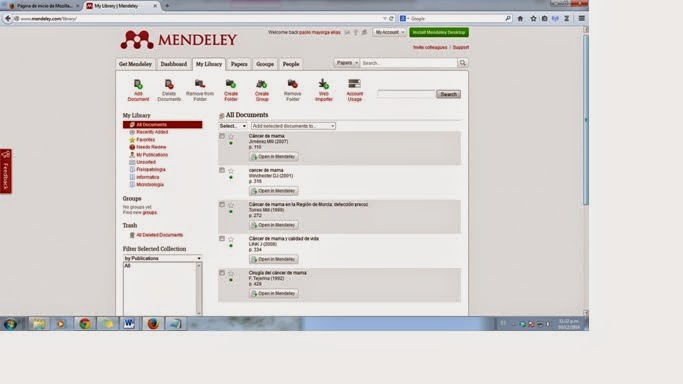Switch to the My Library tab
Image resolution: width=683 pixels, height=384 pixels.
[209, 64]
